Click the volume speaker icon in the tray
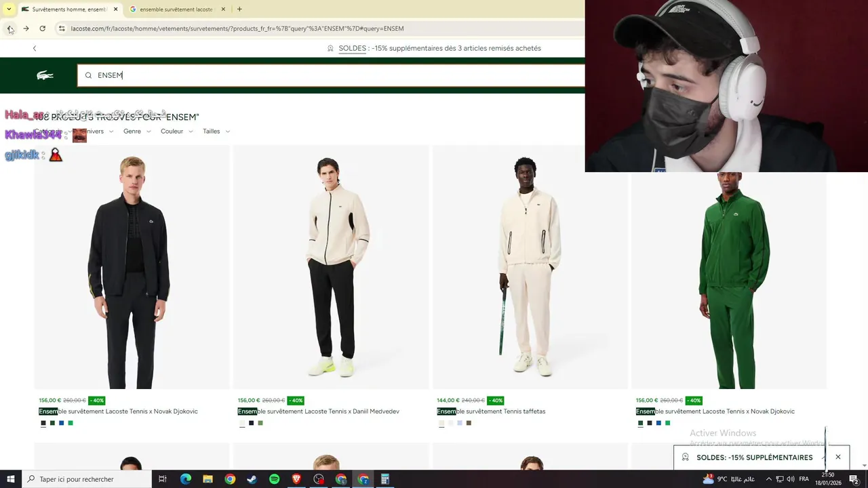Viewport: 868px width, 488px height. pyautogui.click(x=791, y=479)
